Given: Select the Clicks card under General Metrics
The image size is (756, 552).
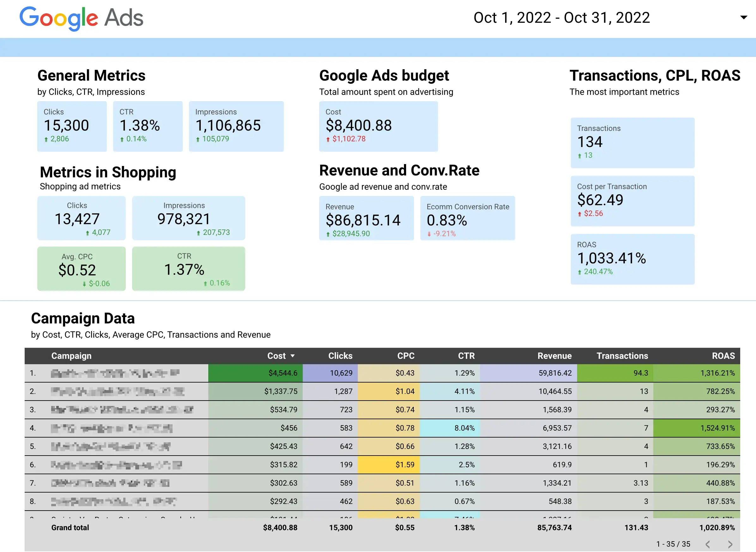Looking at the screenshot, I should point(72,126).
